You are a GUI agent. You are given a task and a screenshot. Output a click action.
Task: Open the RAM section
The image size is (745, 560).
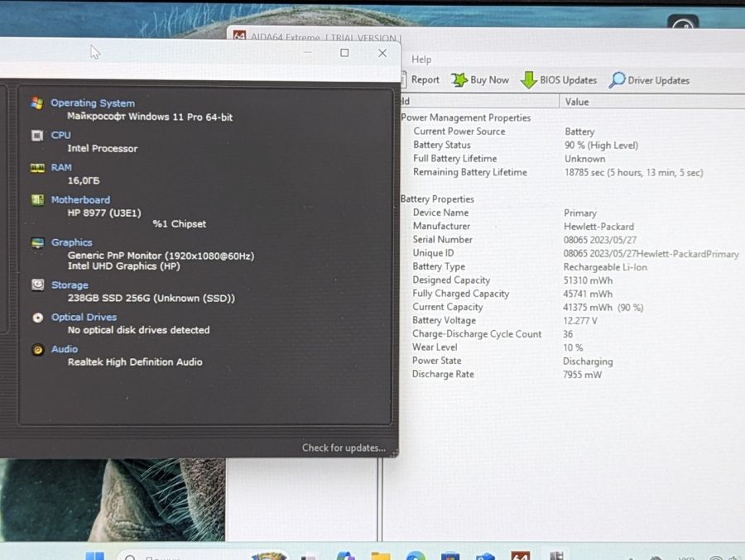click(x=61, y=168)
